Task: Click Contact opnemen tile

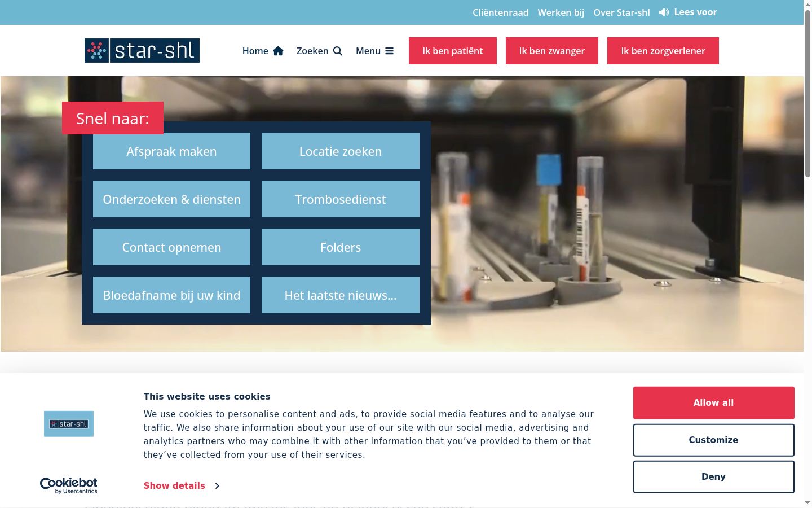Action: point(171,247)
